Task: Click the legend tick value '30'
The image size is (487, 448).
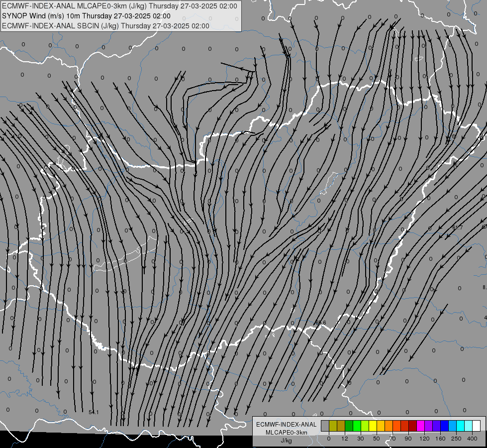Action: pyautogui.click(x=361, y=439)
